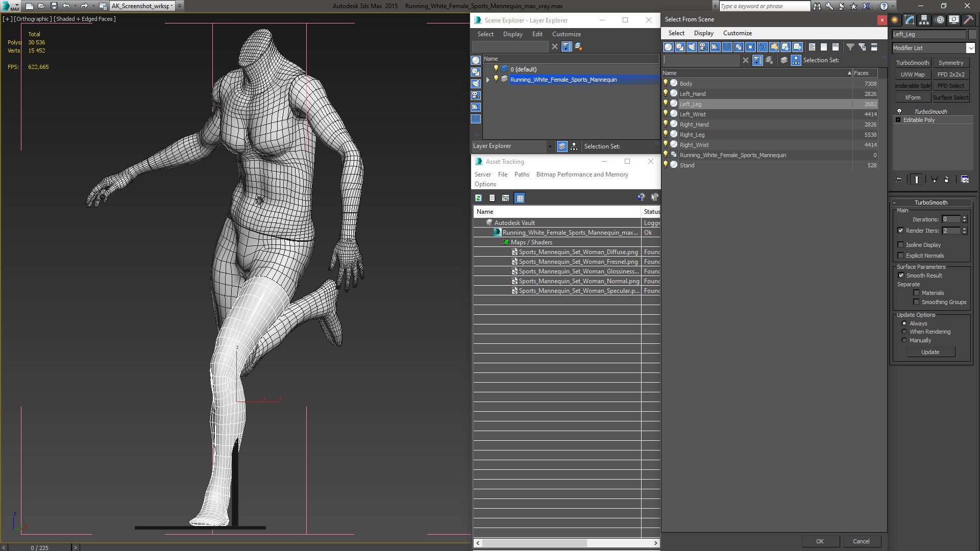Viewport: 980px width, 551px height.
Task: Click Cancel button in Select From Scene
Action: 861,541
